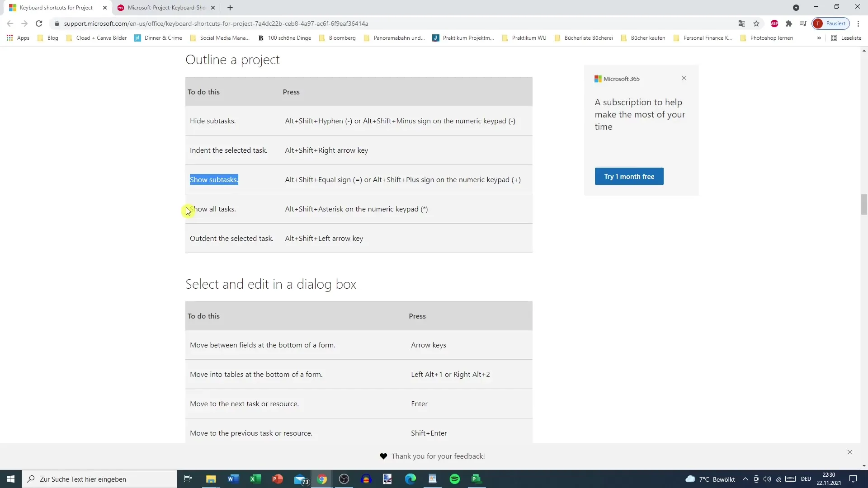
Task: Click the Excel icon in the taskbar
Action: 255,479
